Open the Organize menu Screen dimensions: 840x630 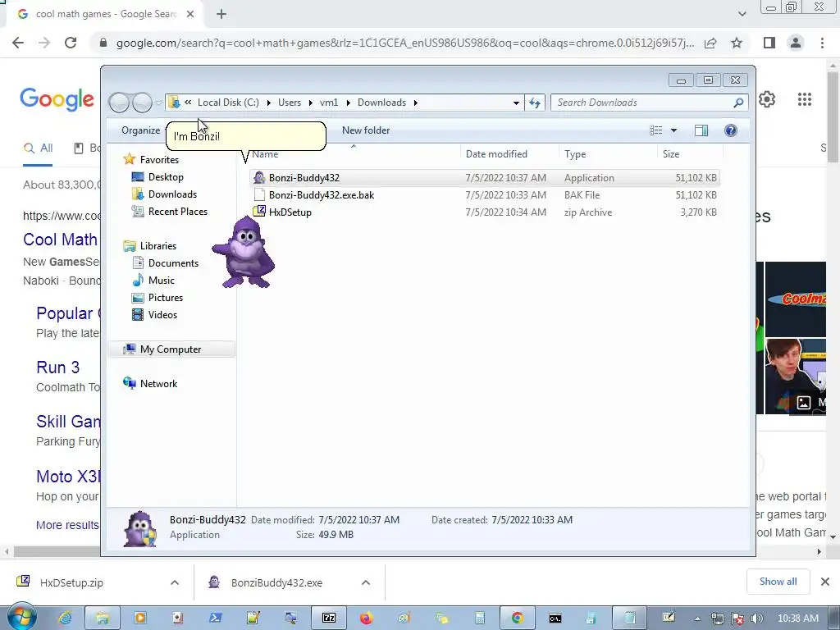pyautogui.click(x=140, y=130)
